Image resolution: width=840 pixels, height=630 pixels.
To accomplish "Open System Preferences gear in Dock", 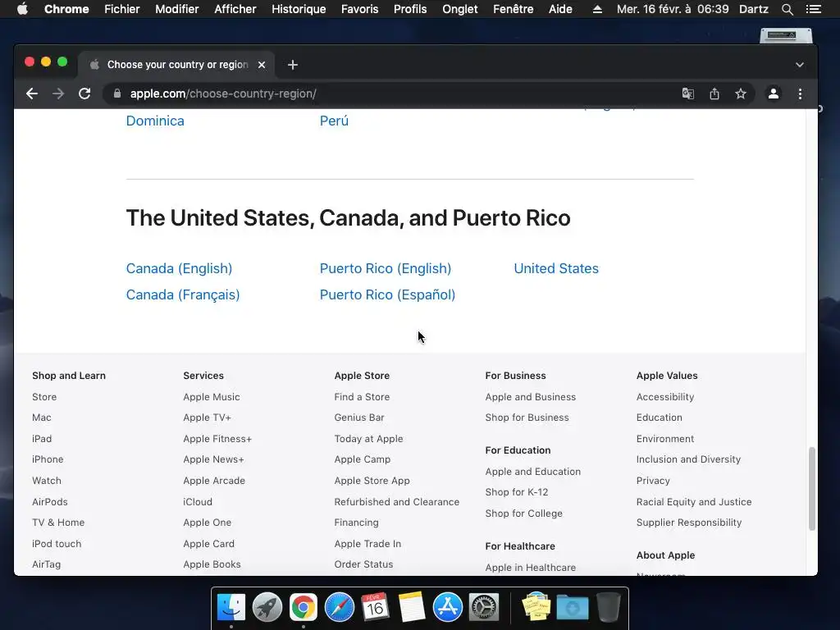I will point(484,608).
